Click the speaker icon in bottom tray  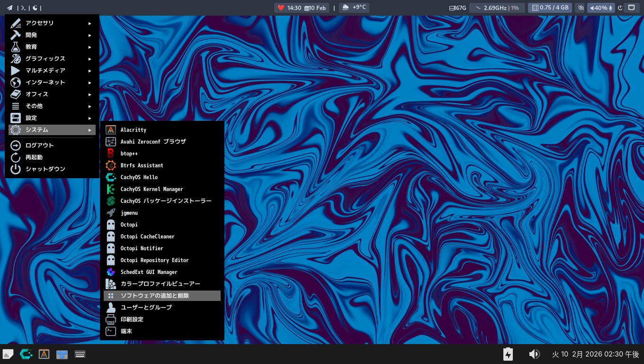click(x=534, y=354)
